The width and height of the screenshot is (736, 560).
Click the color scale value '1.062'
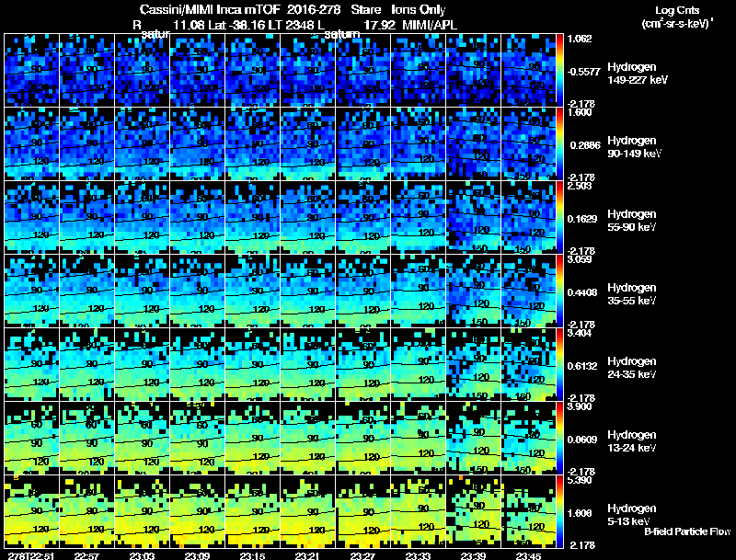(x=581, y=39)
